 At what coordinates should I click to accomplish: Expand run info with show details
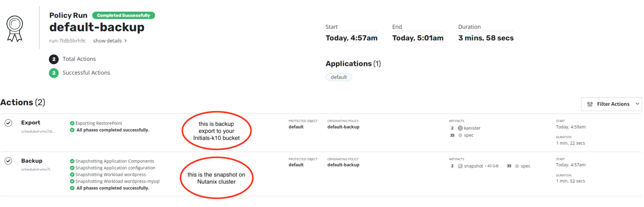click(107, 41)
